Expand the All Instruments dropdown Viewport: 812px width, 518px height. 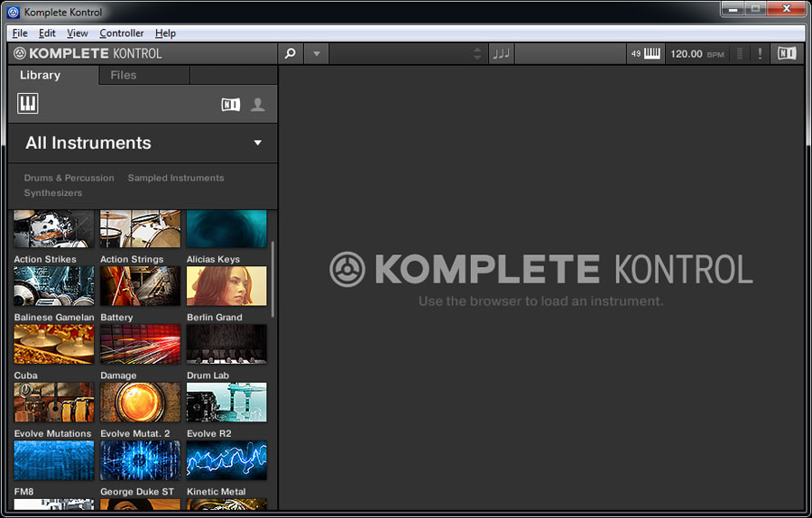click(x=257, y=143)
